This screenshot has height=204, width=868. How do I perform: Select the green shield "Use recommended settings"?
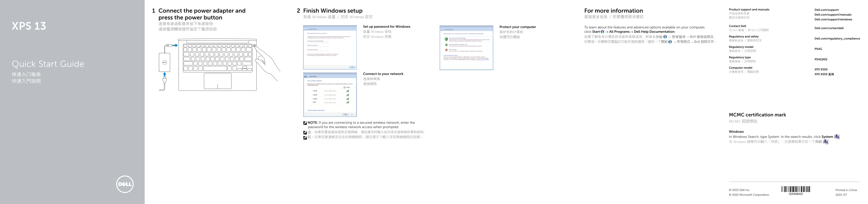click(x=446, y=39)
